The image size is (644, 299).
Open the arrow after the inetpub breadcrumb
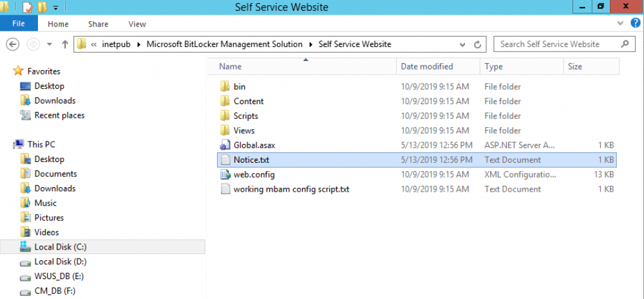click(x=138, y=44)
